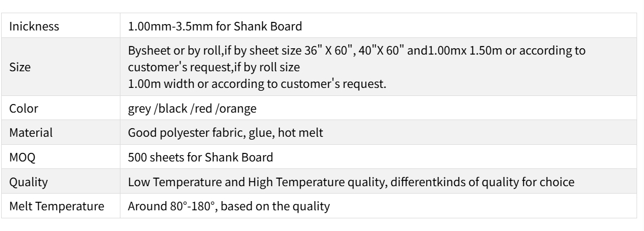This screenshot has height=231, width=644.
Task: Click the word 'black' in Color row
Action: pos(169,107)
